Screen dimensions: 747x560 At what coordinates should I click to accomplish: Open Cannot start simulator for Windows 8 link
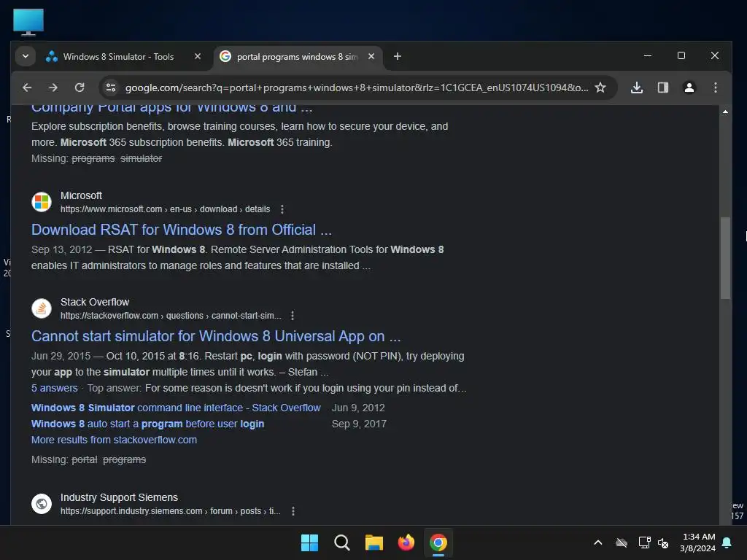coord(216,336)
